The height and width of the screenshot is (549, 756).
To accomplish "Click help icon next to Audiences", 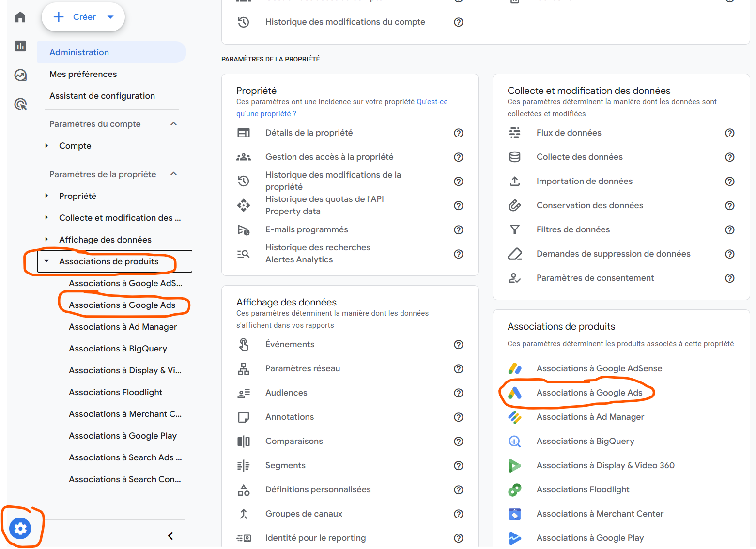I will 458,393.
